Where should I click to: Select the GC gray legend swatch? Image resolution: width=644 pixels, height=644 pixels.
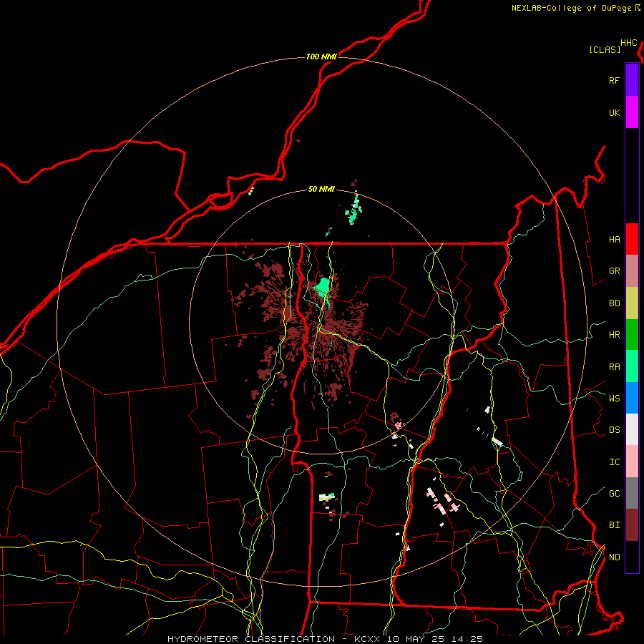point(632,493)
